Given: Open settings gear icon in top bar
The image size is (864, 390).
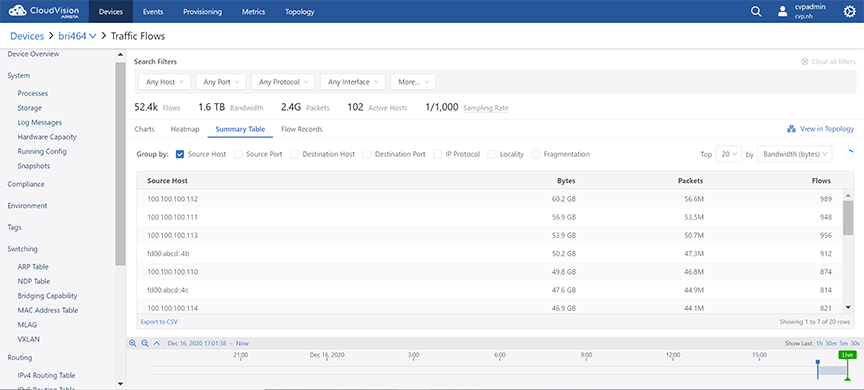Looking at the screenshot, I should click(850, 12).
